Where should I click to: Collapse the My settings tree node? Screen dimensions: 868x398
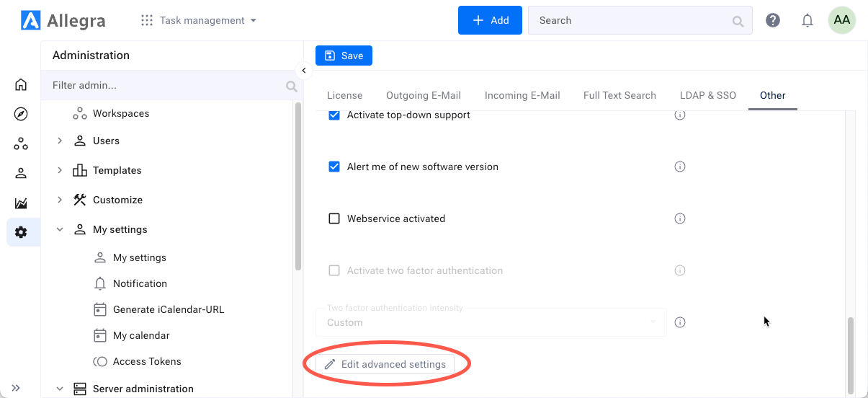[60, 229]
